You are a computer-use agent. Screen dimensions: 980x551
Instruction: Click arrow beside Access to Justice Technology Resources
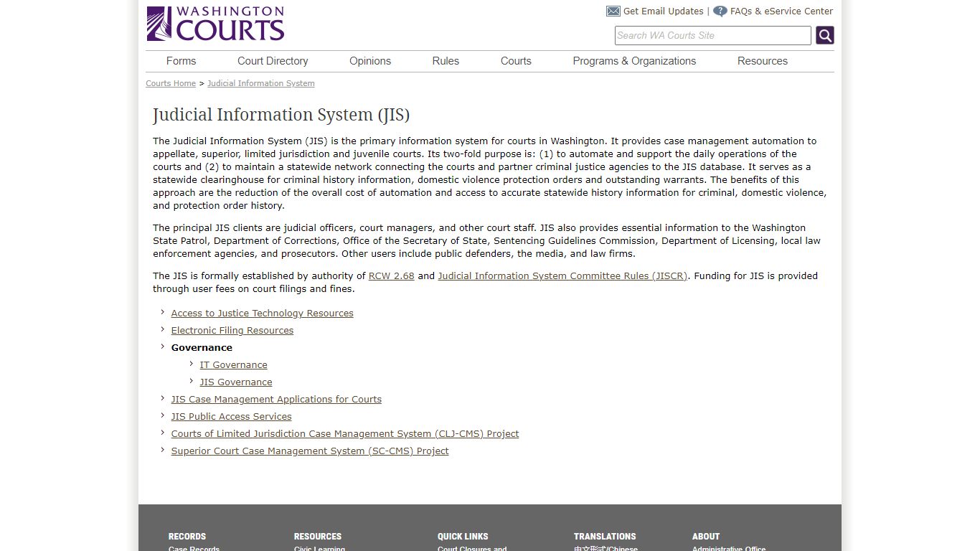[x=163, y=311]
